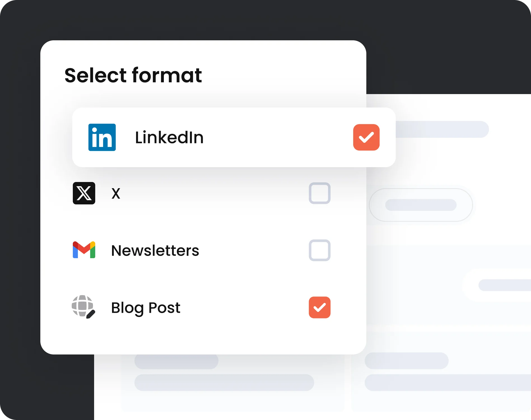Click the gray placeholder bar beside LinkedIn checkbox

[442, 129]
